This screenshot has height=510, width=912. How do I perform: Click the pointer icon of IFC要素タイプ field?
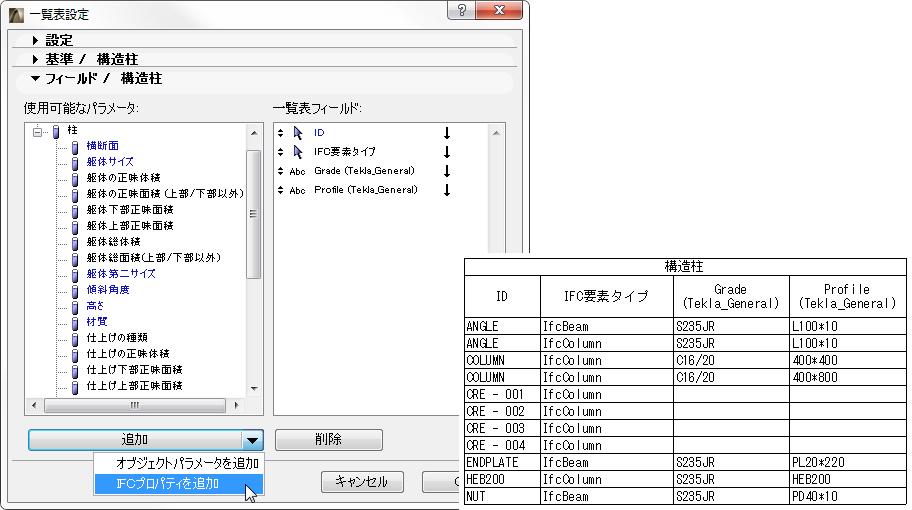(298, 152)
